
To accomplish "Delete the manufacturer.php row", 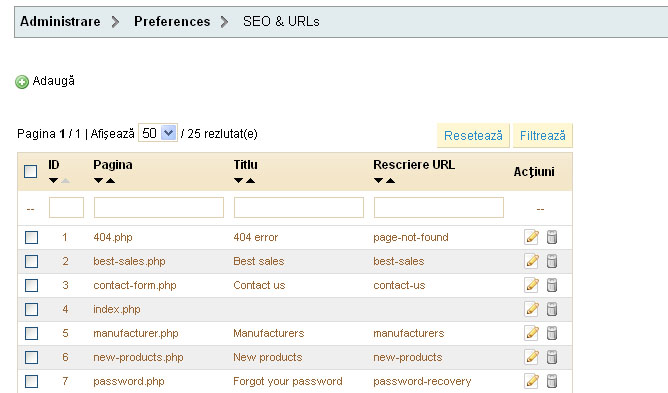I will coord(552,333).
